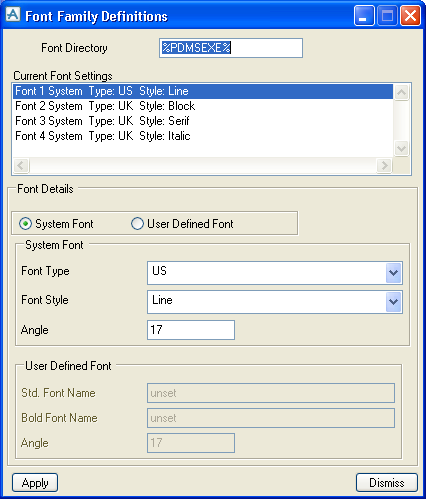Click the System Font Angle field
426x499 pixels.
point(191,330)
